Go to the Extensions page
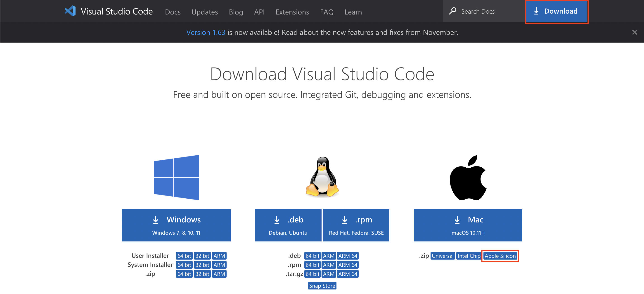The height and width of the screenshot is (294, 644). click(x=292, y=12)
